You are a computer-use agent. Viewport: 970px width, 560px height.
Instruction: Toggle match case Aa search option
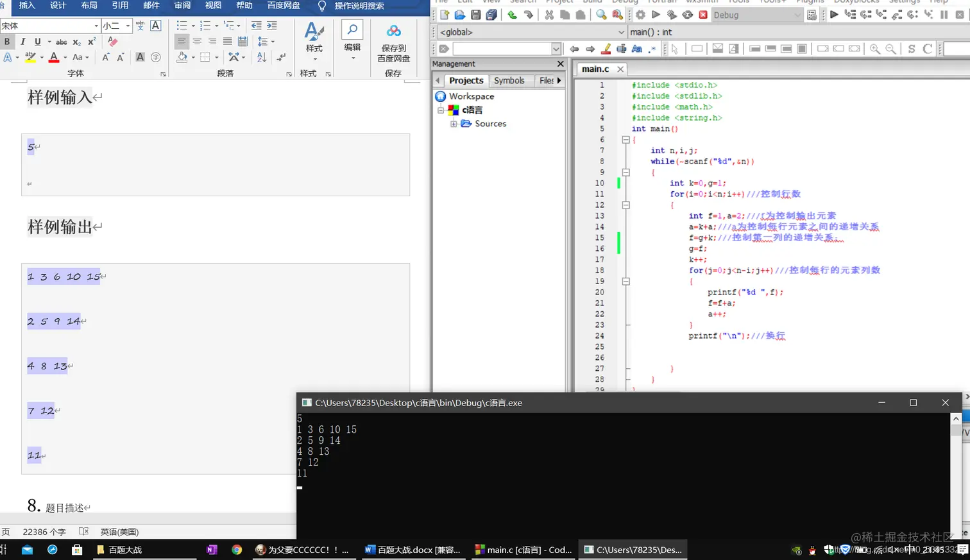pyautogui.click(x=637, y=49)
